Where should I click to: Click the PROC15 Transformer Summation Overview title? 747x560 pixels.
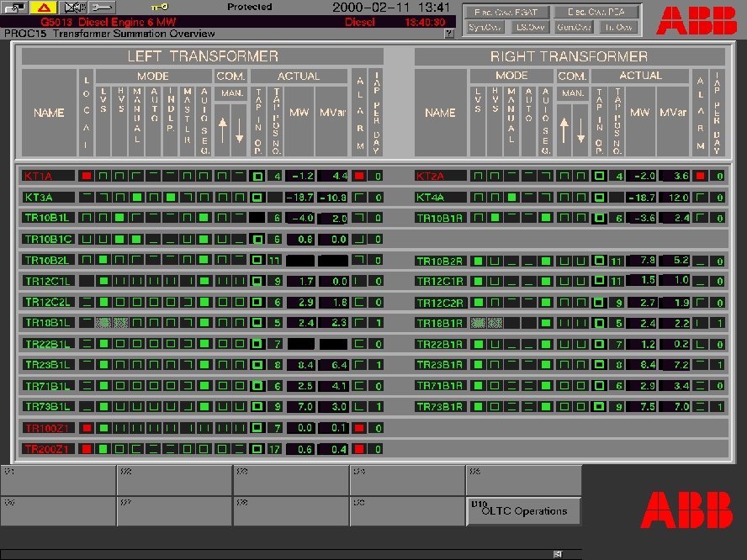coord(109,34)
